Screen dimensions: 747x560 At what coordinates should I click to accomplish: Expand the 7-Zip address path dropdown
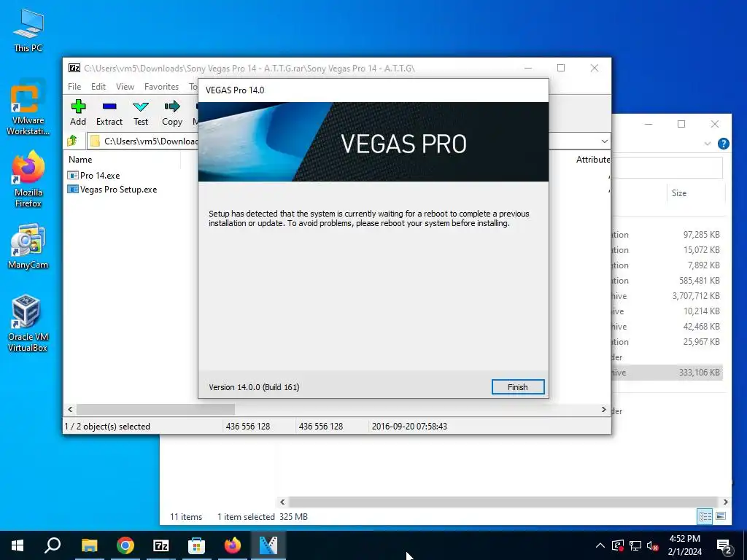click(604, 141)
